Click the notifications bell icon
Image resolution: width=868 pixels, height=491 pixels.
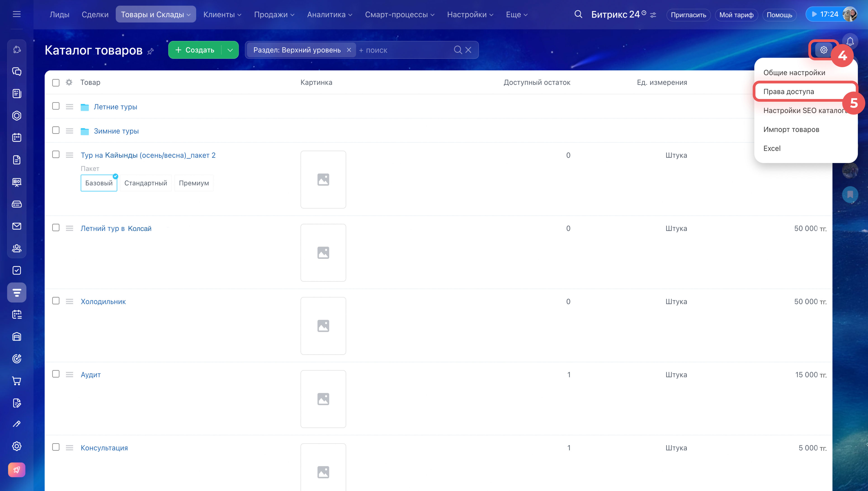[850, 41]
